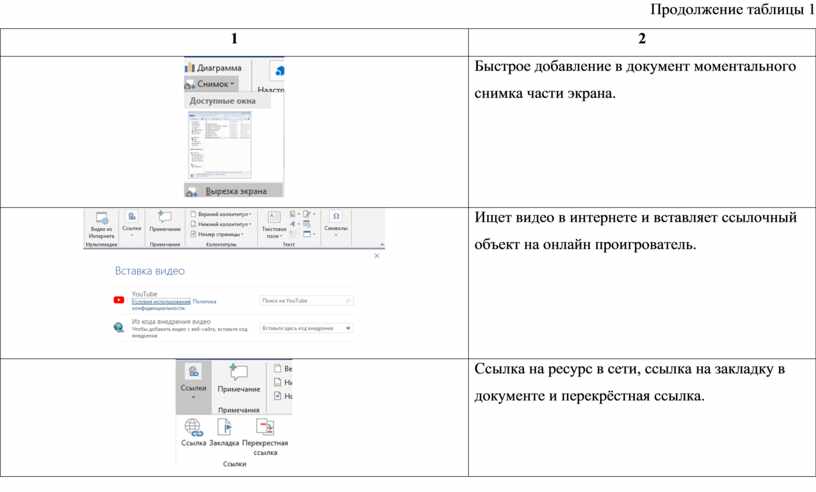Click the red YouTube icon
Image resolution: width=816 pixels, height=492 pixels.
(x=119, y=300)
